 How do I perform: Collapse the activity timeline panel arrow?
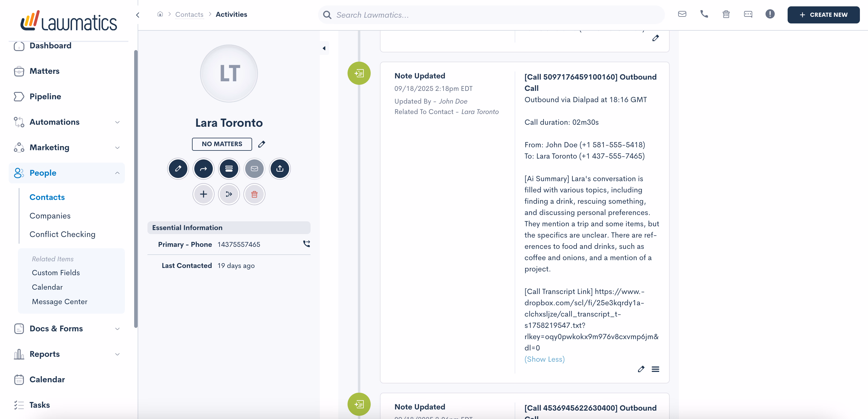[324, 48]
